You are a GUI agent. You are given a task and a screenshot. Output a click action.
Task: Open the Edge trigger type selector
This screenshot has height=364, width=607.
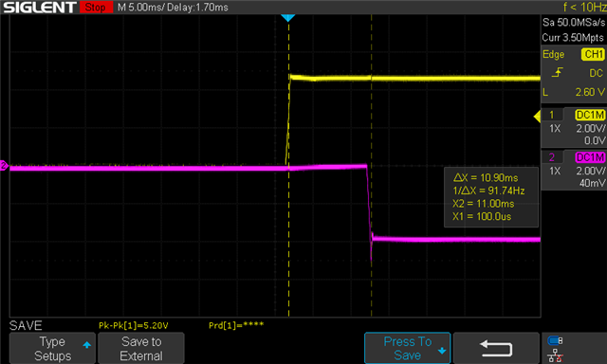(x=553, y=55)
